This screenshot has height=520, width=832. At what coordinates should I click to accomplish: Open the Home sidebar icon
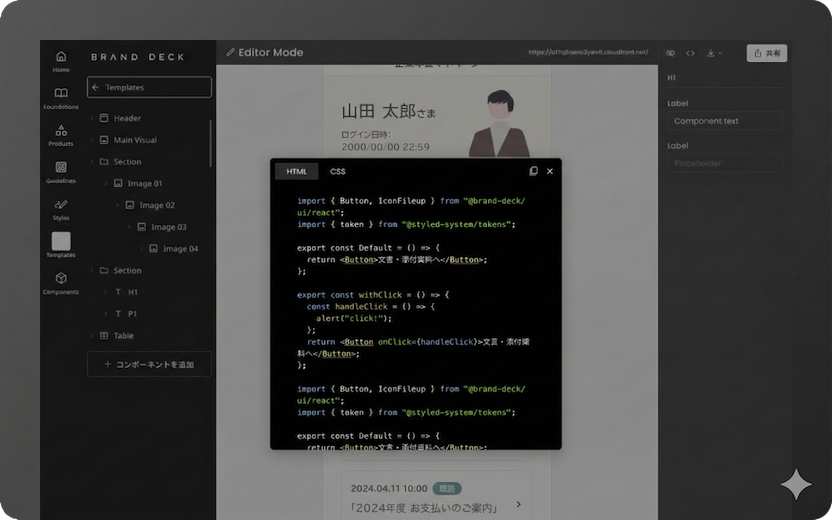point(61,60)
